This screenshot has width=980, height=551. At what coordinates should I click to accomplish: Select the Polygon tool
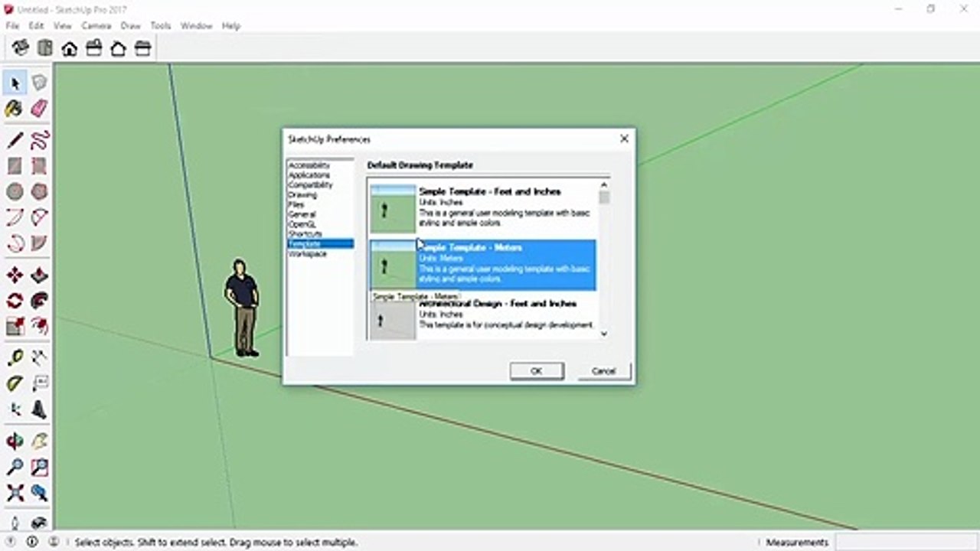(x=39, y=191)
